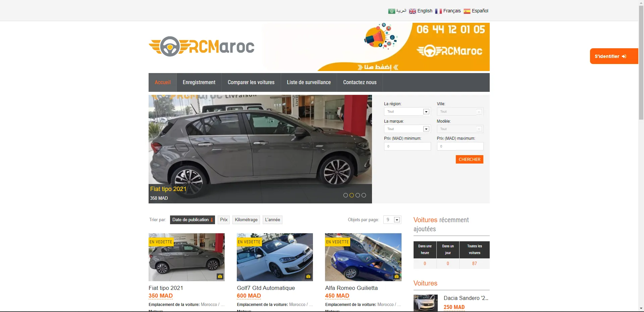Sort listings by Kilométrage
Image resolution: width=644 pixels, height=312 pixels.
point(246,220)
